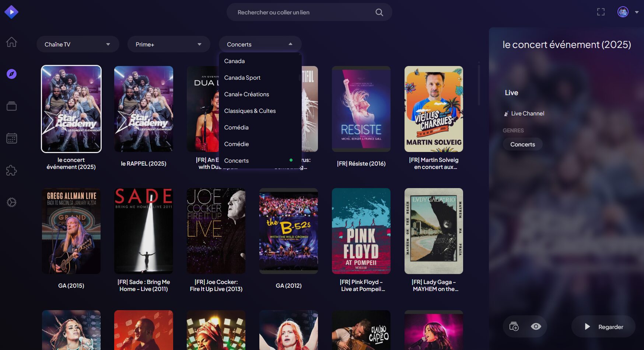The image size is (644, 350).
Task: Open the Martin Solveig Vieilles Charrues poster
Action: coord(434,109)
